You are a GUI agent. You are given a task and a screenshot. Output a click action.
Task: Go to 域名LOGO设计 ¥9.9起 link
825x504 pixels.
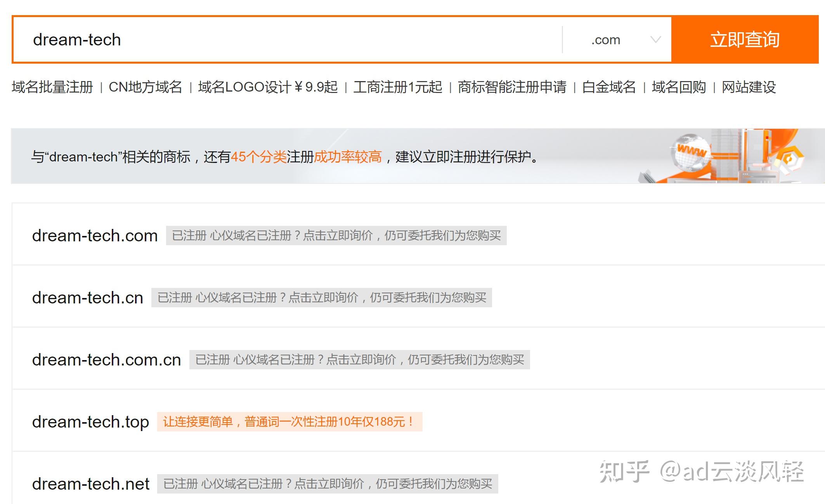268,87
